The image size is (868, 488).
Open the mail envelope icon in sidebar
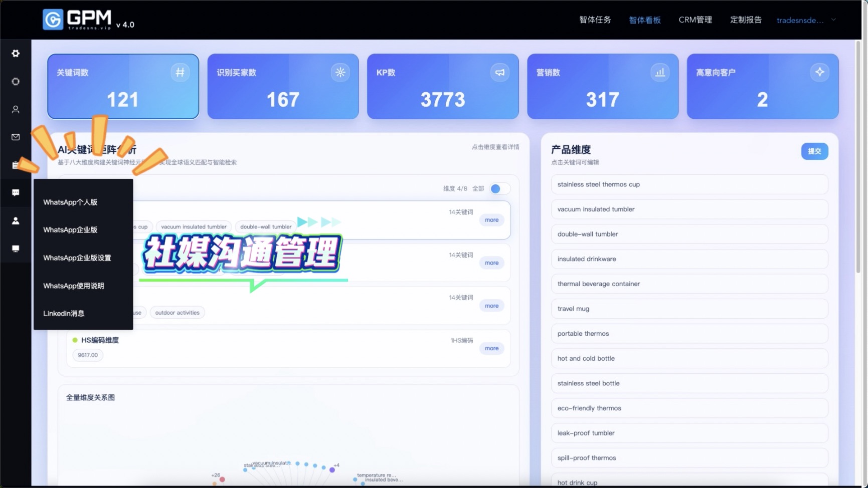point(16,137)
